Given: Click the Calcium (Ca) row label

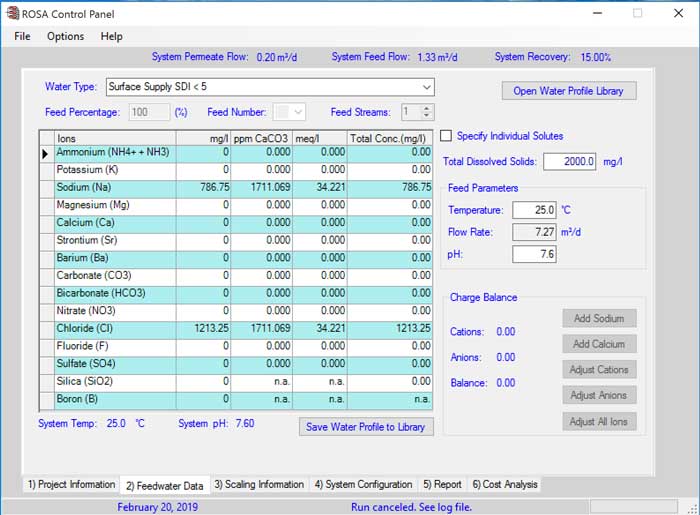Looking at the screenshot, I should 115,223.
